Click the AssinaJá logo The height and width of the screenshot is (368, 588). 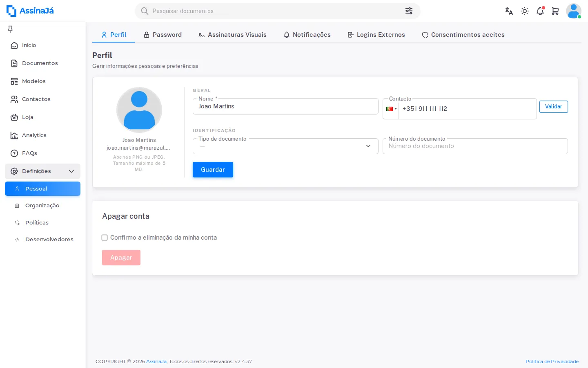point(30,11)
